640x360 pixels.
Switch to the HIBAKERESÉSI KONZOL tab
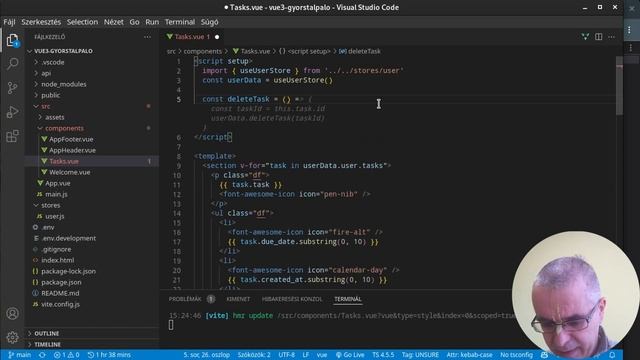pos(292,299)
